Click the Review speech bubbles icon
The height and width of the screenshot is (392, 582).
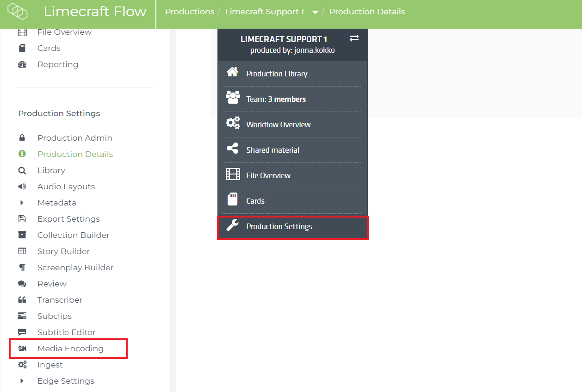[x=22, y=284]
